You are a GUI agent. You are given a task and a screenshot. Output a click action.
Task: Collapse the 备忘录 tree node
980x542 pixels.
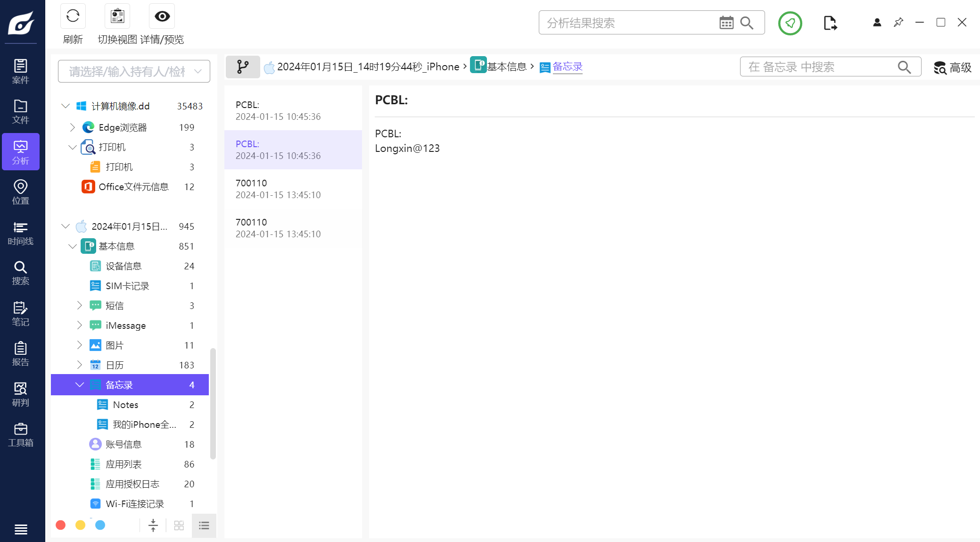80,385
